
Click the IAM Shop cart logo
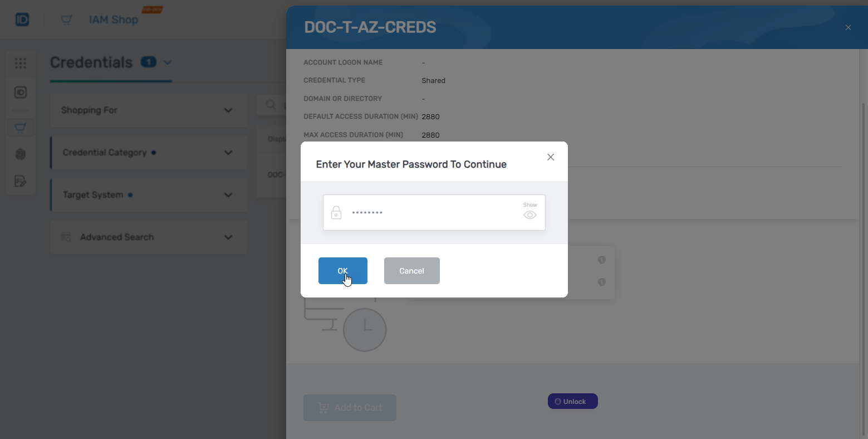tap(66, 19)
